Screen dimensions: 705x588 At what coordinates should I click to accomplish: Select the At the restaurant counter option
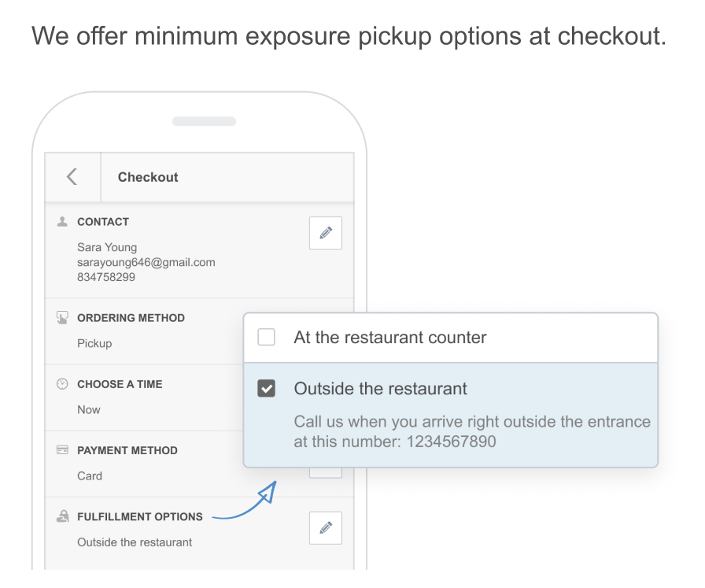pyautogui.click(x=451, y=338)
